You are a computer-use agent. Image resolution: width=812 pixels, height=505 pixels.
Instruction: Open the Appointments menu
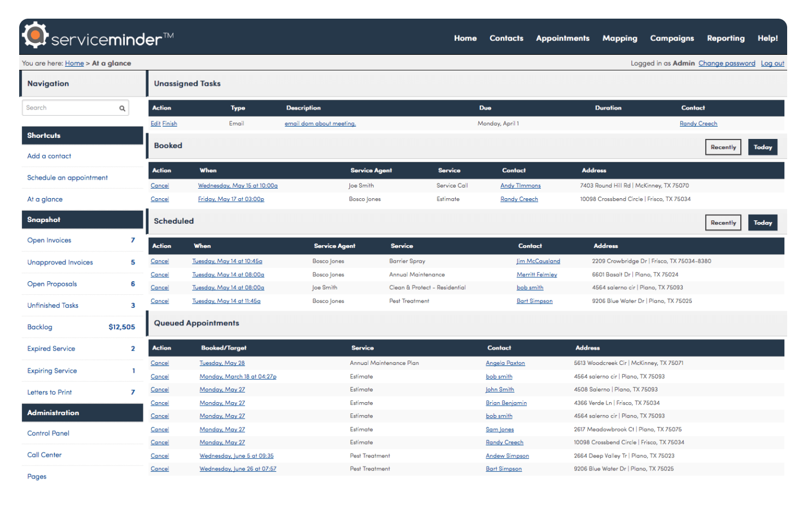(562, 38)
